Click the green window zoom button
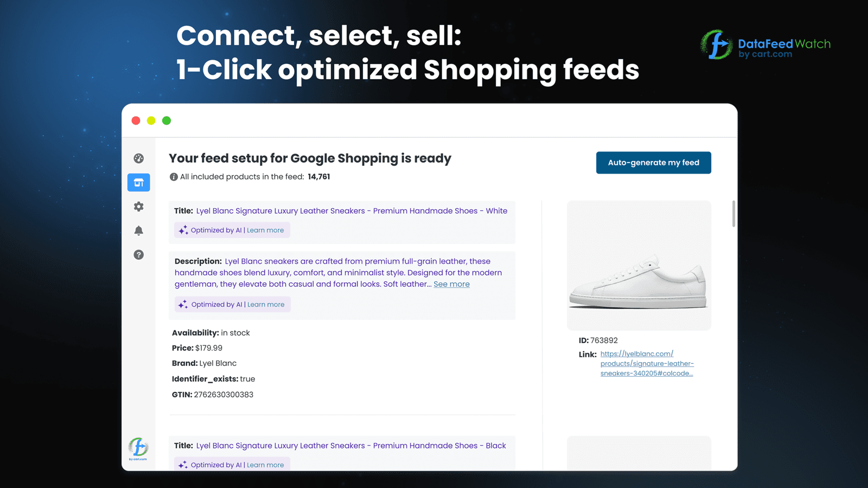 point(166,120)
